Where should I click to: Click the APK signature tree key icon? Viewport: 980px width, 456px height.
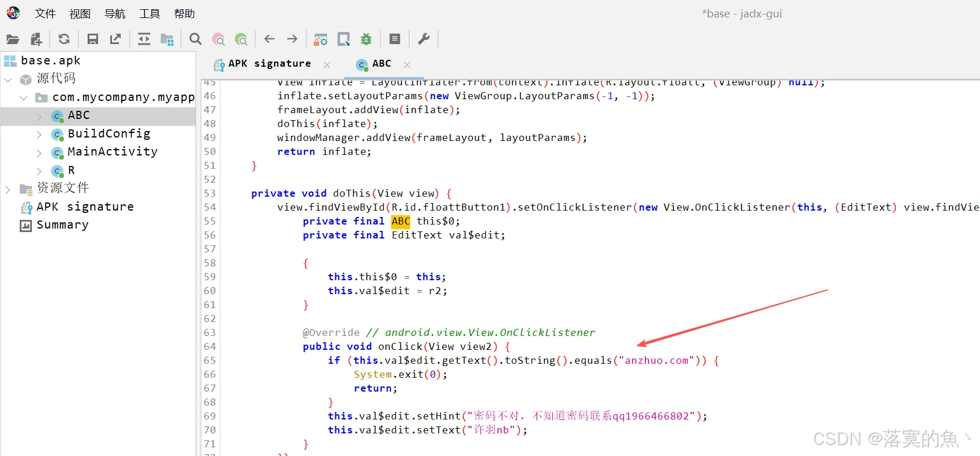click(26, 207)
